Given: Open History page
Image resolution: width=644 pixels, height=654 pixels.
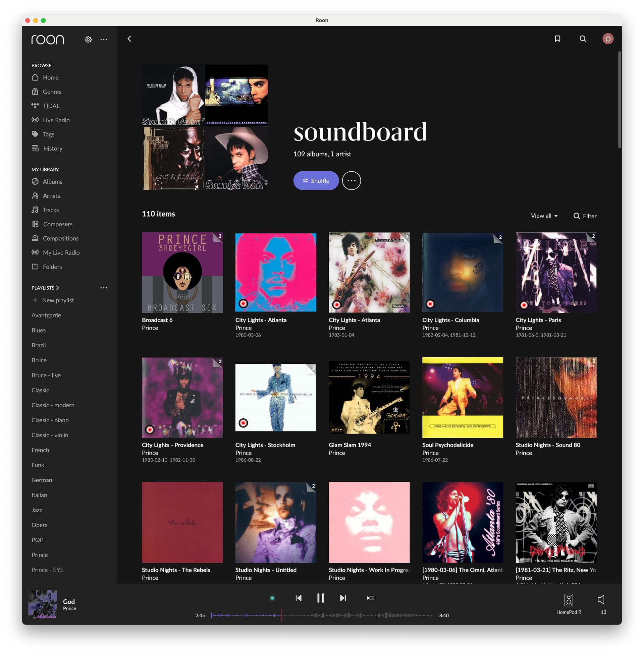Looking at the screenshot, I should click(52, 148).
